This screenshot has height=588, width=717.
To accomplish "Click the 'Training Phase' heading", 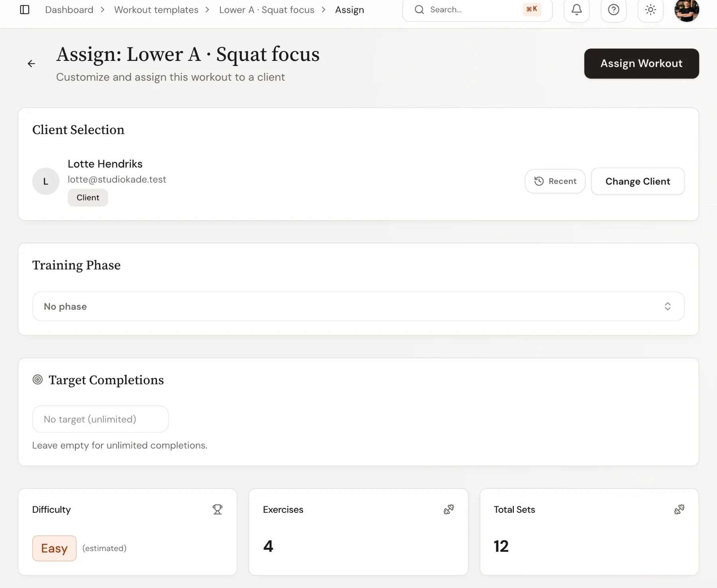I will point(76,265).
